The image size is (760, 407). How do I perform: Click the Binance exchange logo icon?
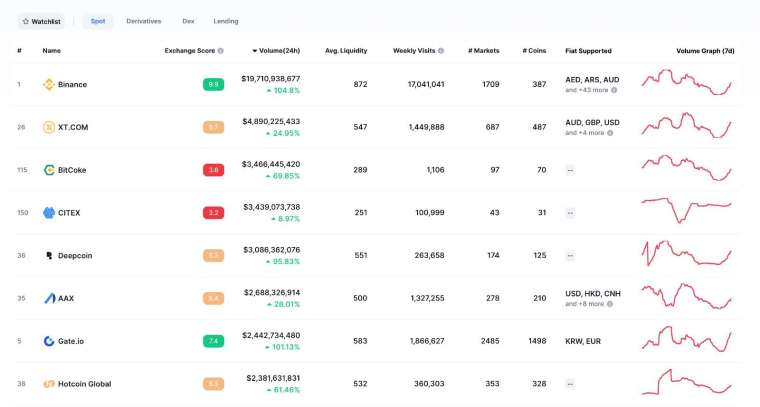[x=48, y=85]
